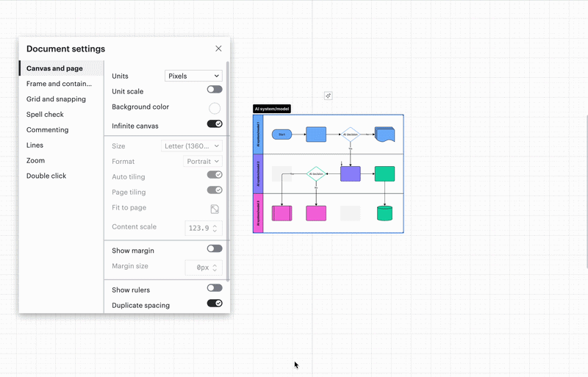The width and height of the screenshot is (588, 377).
Task: Open Spell check settings
Action: pos(61,115)
